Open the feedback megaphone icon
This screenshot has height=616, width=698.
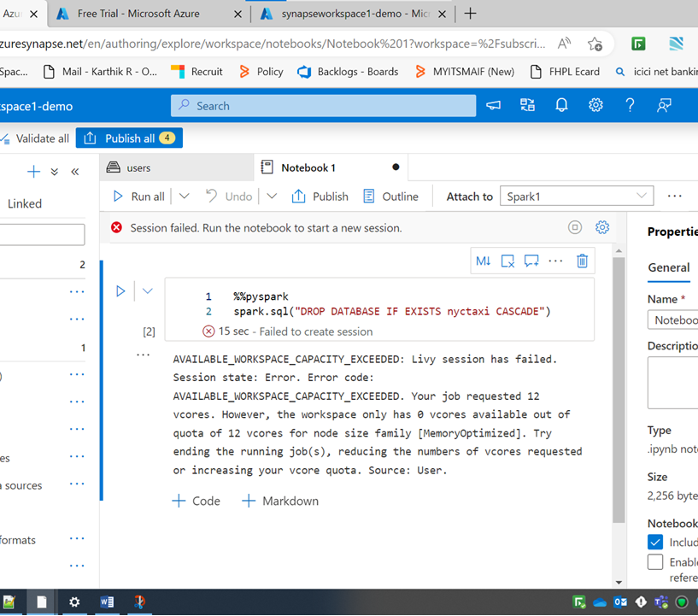[493, 104]
